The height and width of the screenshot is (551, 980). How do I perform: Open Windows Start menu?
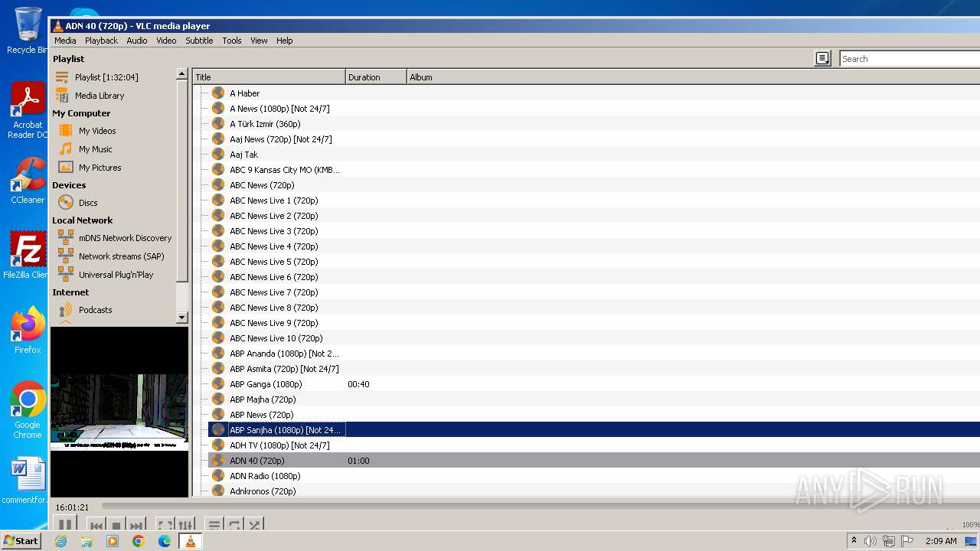[21, 540]
